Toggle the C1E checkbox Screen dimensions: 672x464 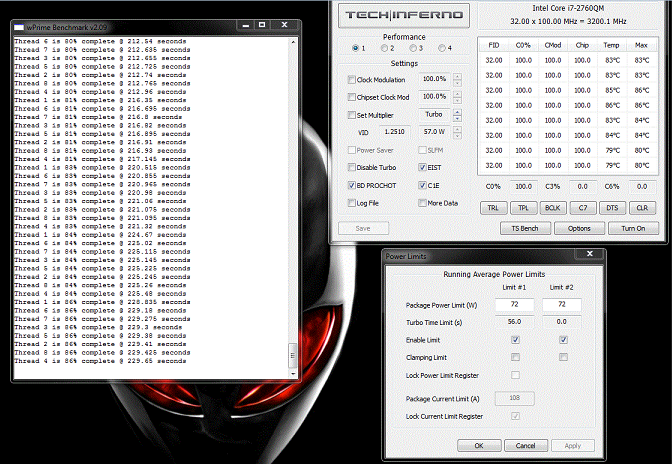click(x=422, y=186)
